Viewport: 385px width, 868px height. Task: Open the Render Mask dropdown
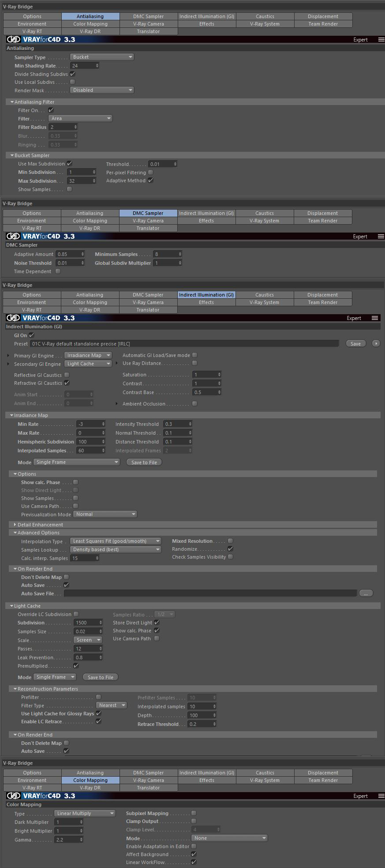pos(102,90)
